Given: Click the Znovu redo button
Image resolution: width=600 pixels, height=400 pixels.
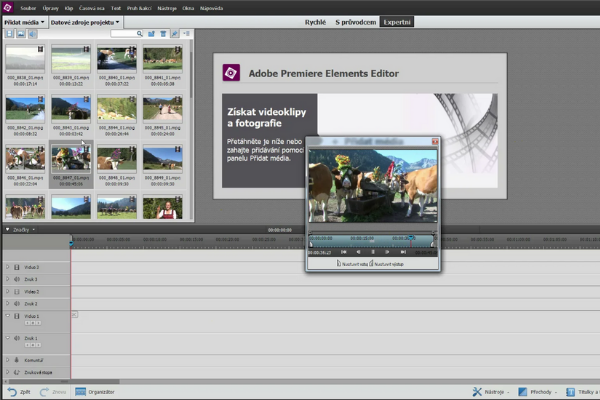Looking at the screenshot, I should point(53,392).
